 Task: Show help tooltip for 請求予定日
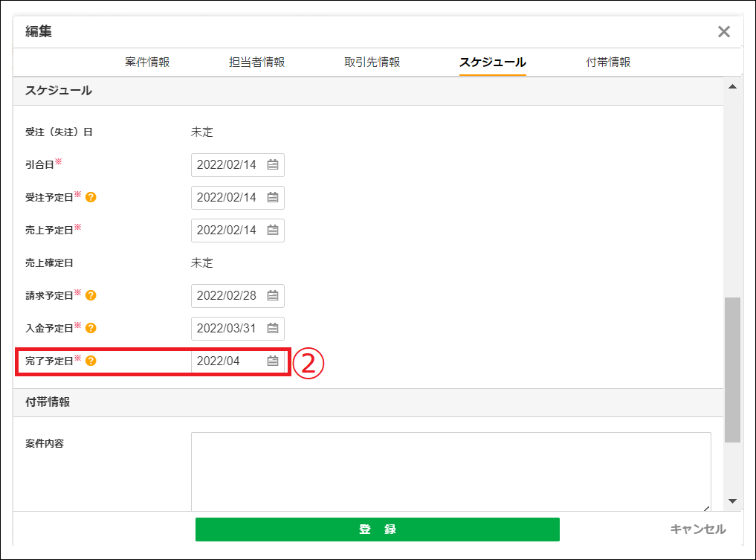pos(91,296)
